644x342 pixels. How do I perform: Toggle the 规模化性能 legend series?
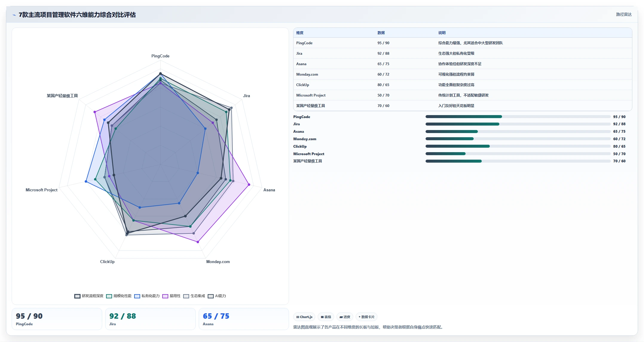pos(119,296)
